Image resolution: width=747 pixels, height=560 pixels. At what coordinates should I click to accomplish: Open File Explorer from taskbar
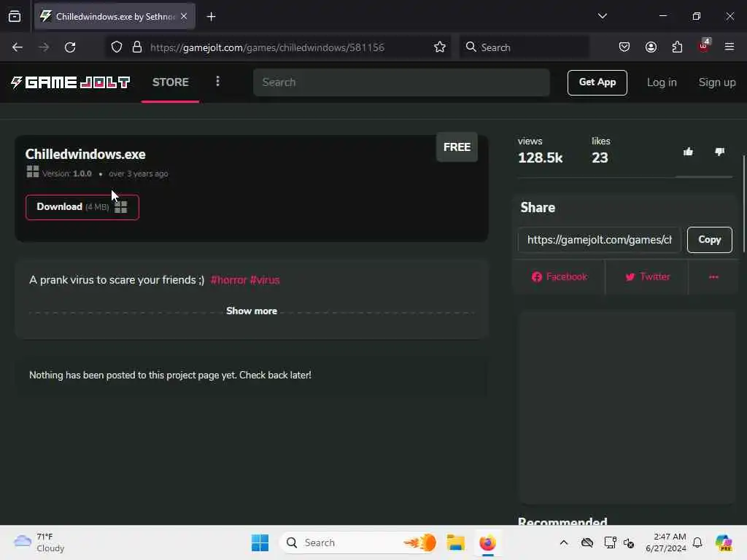[455, 542]
